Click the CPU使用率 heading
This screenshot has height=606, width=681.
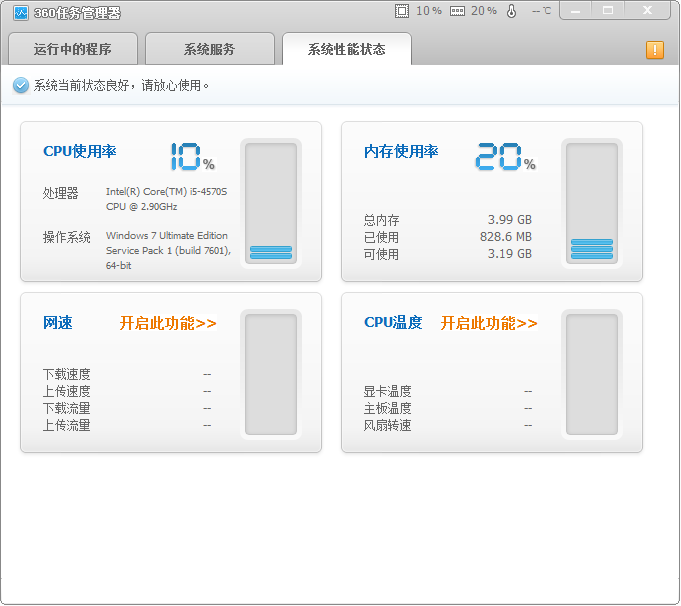pos(80,152)
